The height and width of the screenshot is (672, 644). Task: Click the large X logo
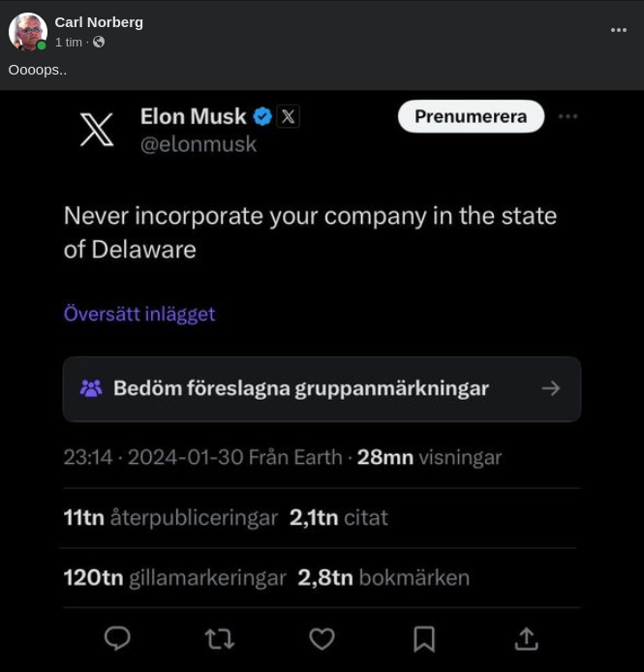(97, 130)
